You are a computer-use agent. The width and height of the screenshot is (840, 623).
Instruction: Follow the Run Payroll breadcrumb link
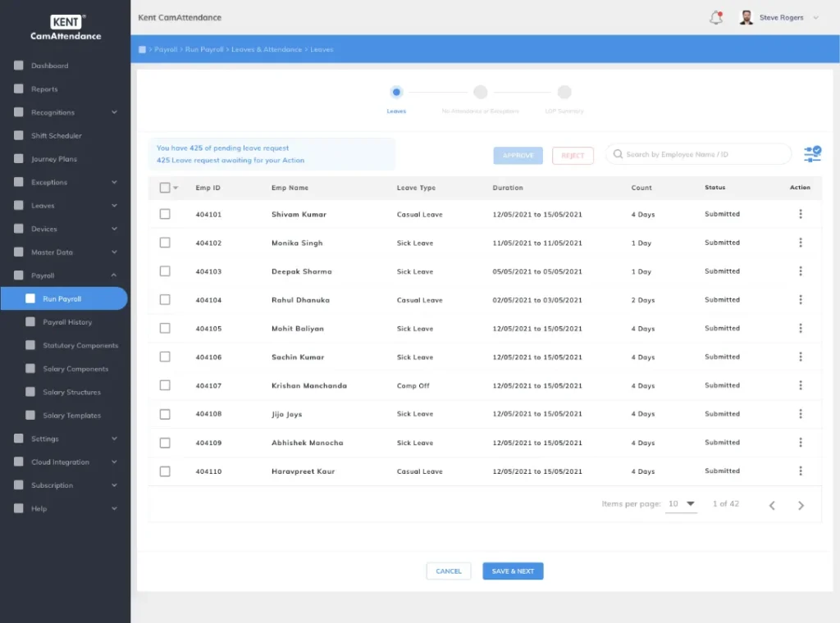[x=204, y=49]
